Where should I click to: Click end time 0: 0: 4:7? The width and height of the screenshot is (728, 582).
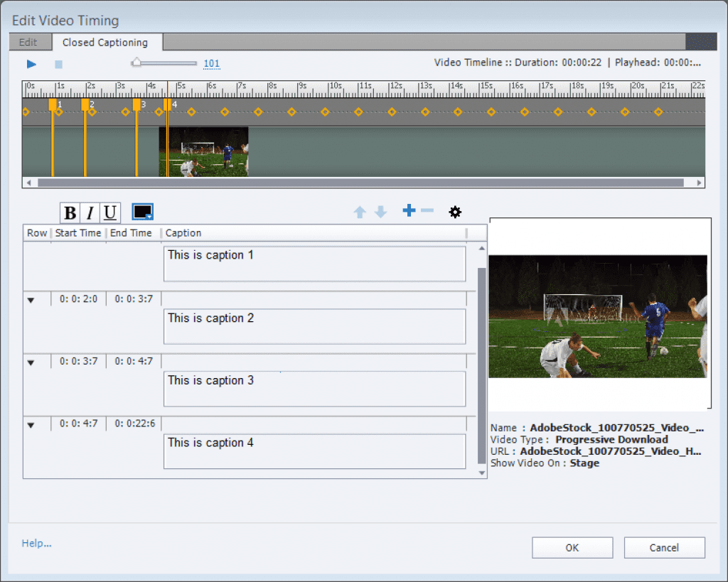pos(134,361)
